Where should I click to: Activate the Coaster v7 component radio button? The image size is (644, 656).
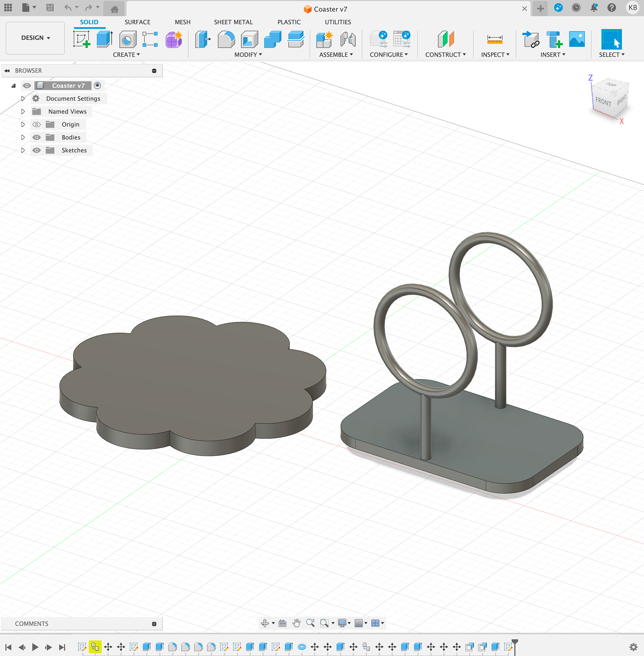pyautogui.click(x=97, y=86)
